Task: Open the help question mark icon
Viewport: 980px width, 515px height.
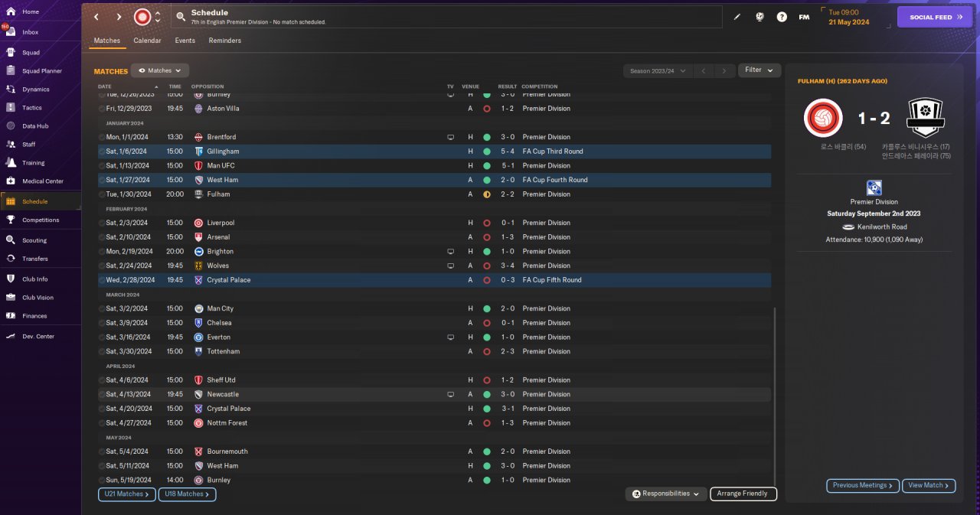Action: (x=782, y=17)
